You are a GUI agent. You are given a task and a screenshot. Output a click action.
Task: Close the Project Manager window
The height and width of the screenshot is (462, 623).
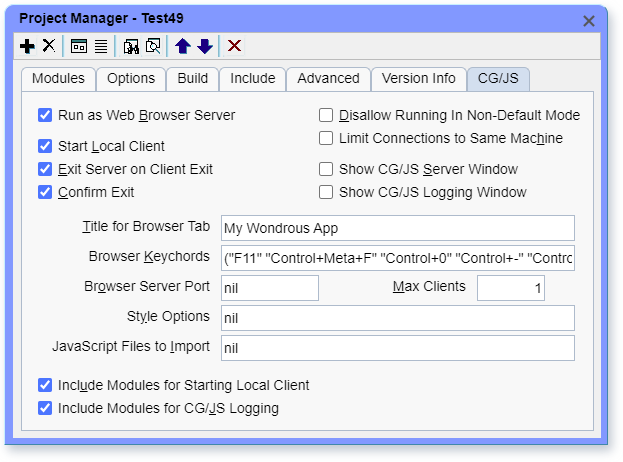tap(589, 20)
